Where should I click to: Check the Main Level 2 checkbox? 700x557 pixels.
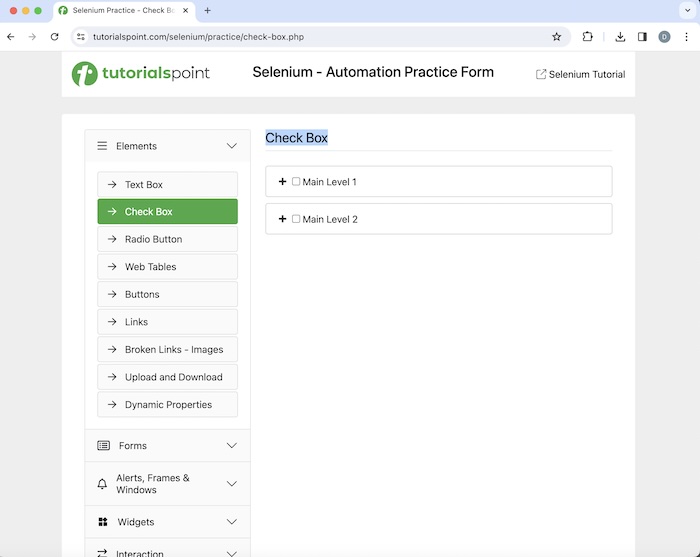point(296,219)
